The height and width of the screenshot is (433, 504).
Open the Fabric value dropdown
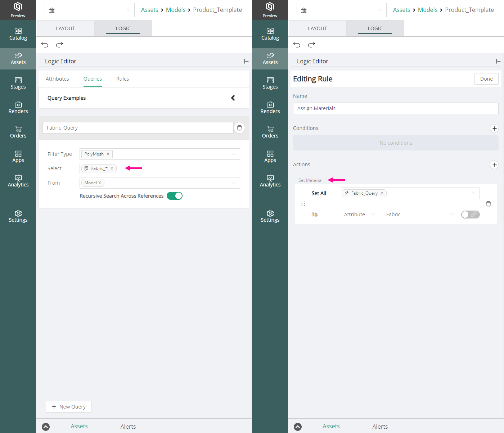point(420,215)
